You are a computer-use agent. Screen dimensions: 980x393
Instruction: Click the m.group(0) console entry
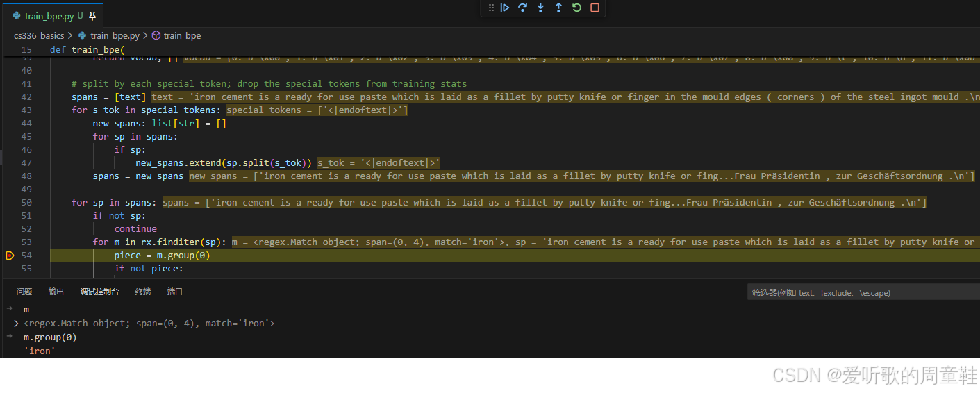click(50, 337)
